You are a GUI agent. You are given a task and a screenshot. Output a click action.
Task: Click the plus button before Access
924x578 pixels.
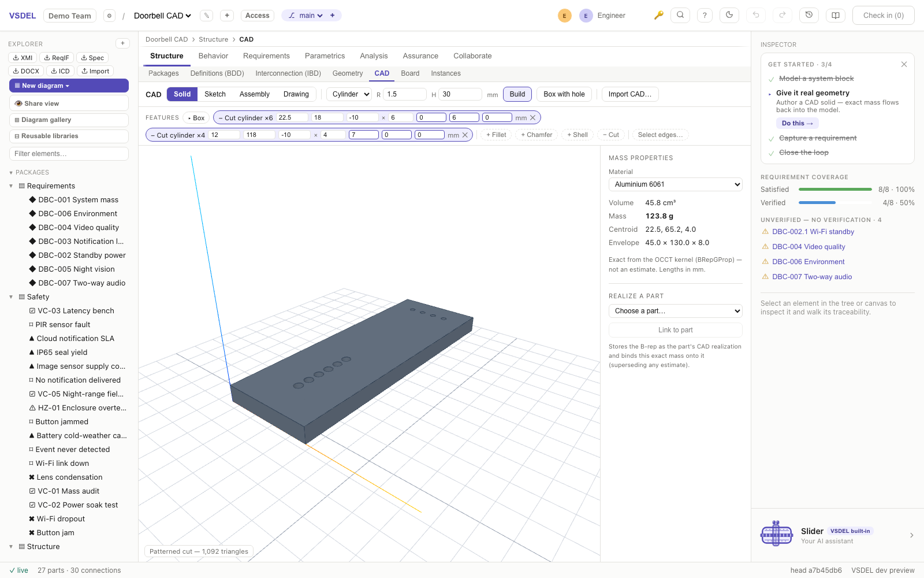(x=227, y=16)
